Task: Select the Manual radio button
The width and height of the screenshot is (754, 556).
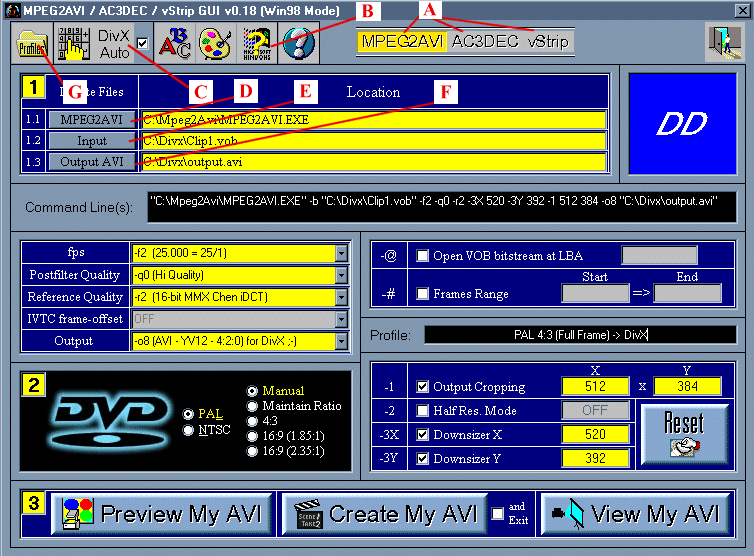Action: point(252,391)
